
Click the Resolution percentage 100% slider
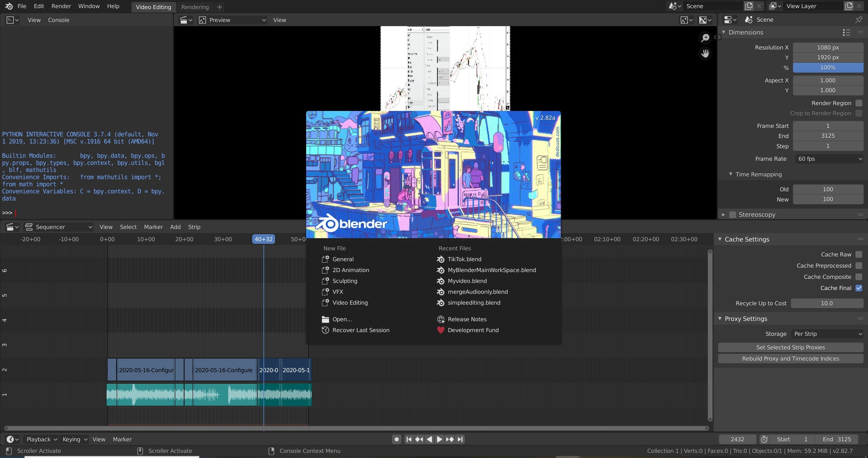coord(828,68)
